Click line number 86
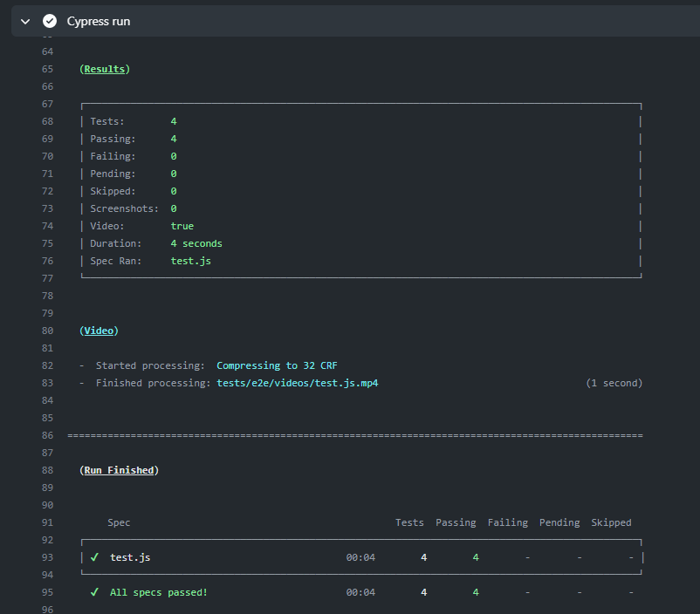Viewport: 700px width, 614px height. coord(47,435)
